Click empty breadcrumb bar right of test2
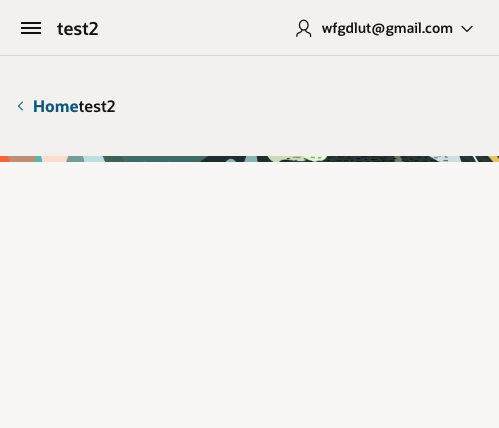Viewport: 499px width, 428px height. [307, 106]
